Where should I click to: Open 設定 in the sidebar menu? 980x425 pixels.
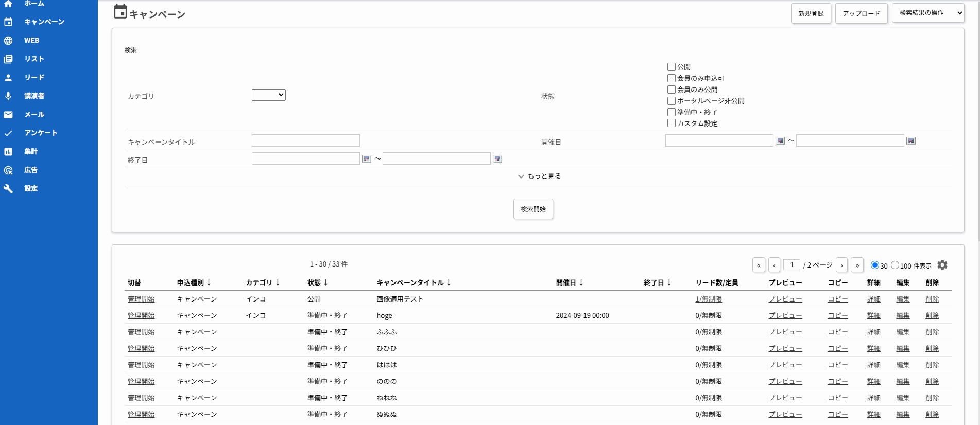coord(31,188)
